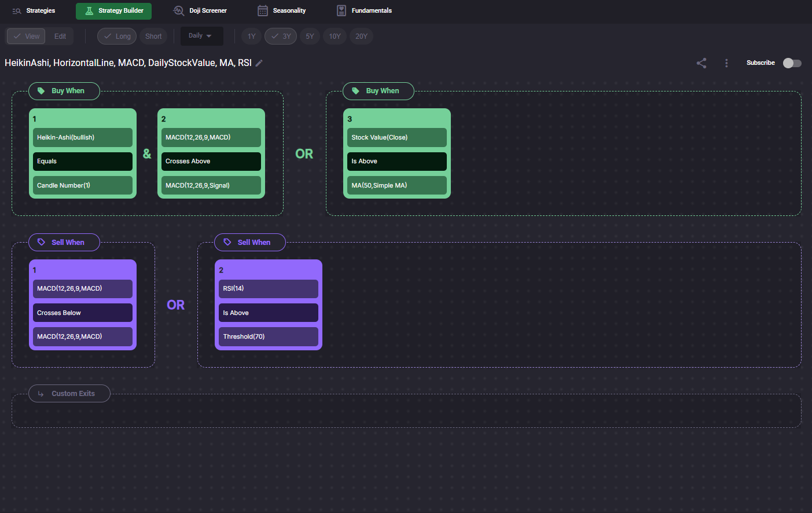Click the MA(50,Simple MA) indicator field

pos(396,185)
